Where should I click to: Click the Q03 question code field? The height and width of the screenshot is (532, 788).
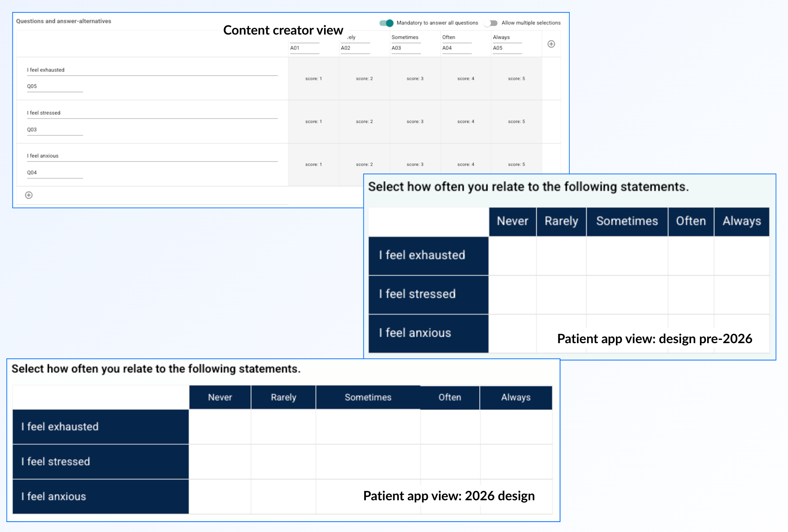tap(54, 130)
